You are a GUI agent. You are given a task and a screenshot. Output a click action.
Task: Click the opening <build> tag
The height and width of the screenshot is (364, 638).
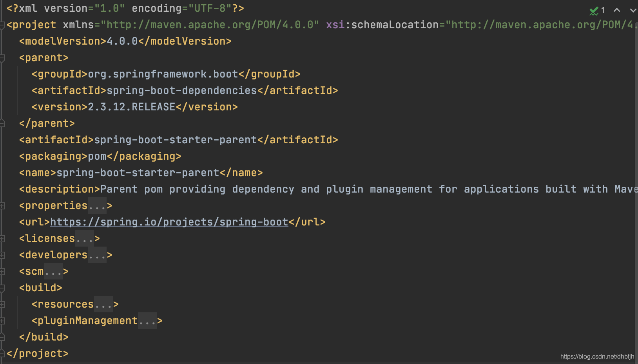pyautogui.click(x=41, y=288)
